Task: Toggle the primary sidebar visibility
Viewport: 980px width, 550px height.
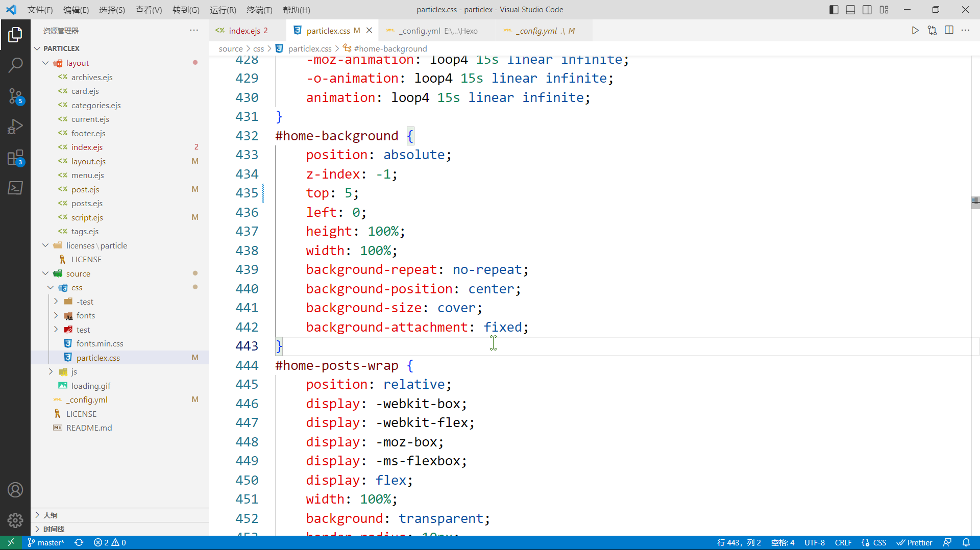Action: [x=834, y=10]
